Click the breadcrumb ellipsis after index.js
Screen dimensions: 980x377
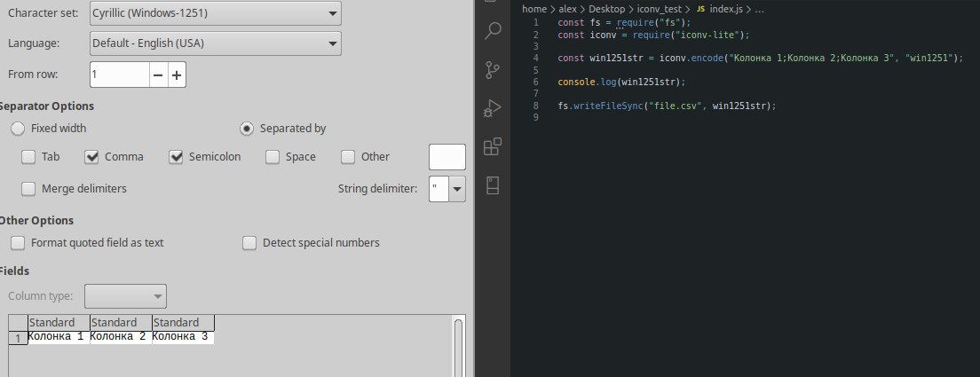(759, 10)
